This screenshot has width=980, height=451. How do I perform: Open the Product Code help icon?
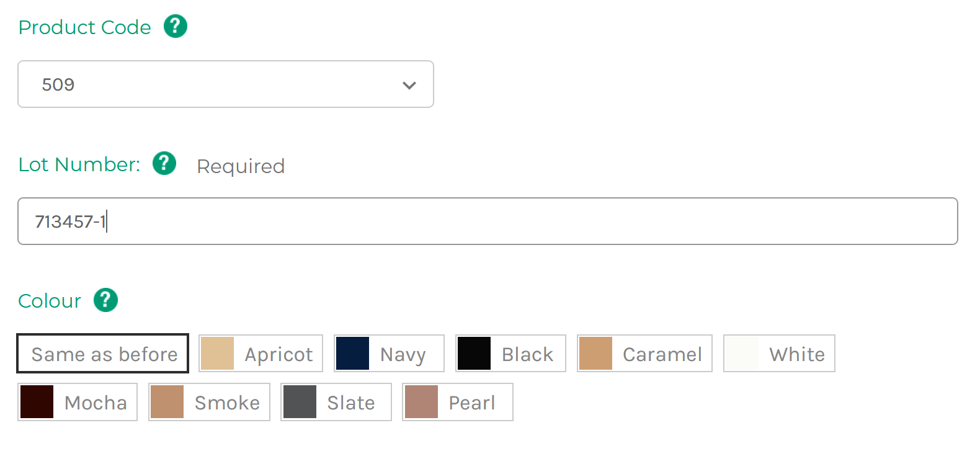(x=176, y=27)
